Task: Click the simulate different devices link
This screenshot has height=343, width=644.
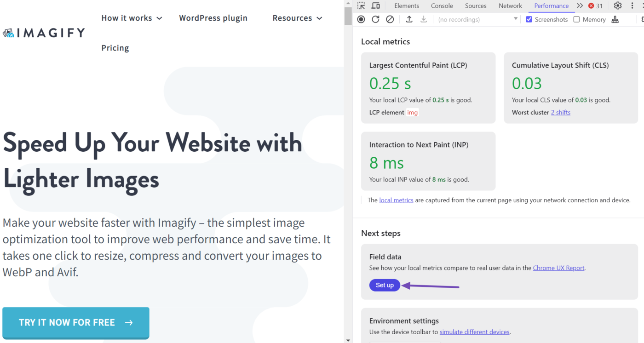Action: pos(474,332)
